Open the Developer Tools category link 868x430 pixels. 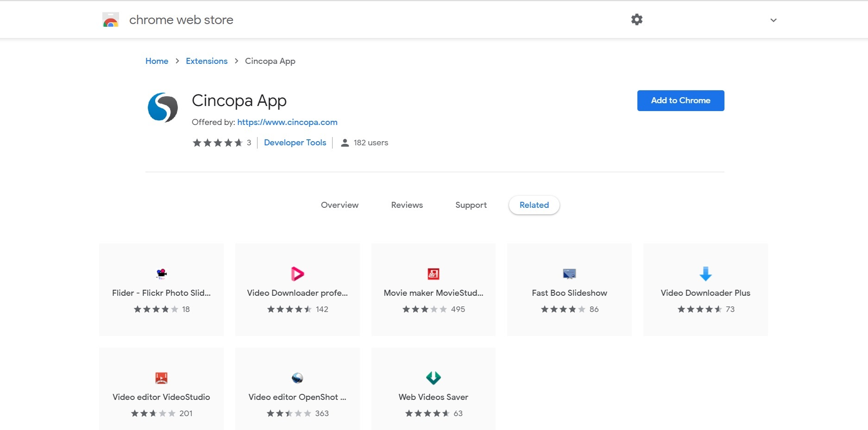tap(295, 143)
